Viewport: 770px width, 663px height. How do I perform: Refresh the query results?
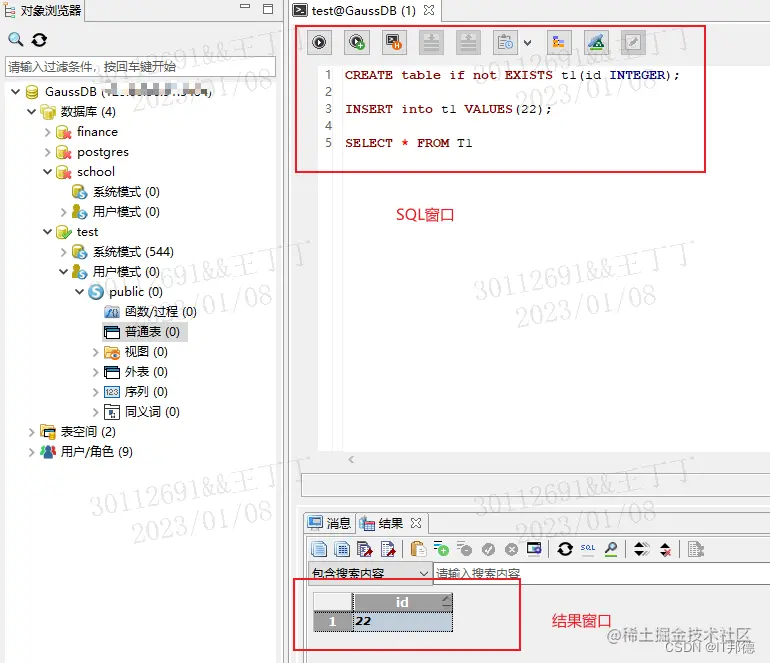click(565, 549)
